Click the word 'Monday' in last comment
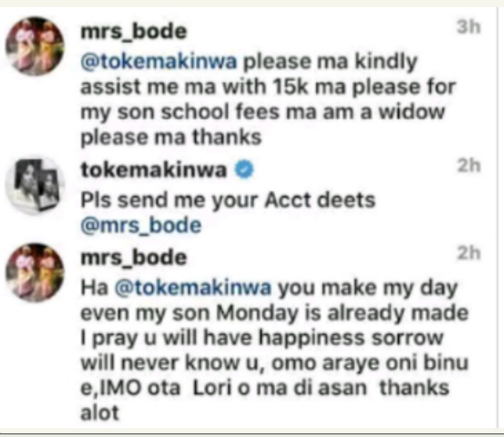This screenshot has height=437, width=504. pos(256,314)
